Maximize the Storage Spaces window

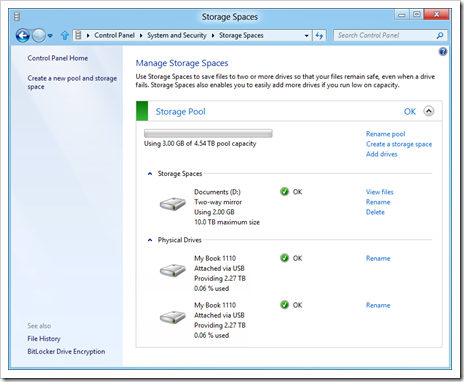[x=417, y=15]
